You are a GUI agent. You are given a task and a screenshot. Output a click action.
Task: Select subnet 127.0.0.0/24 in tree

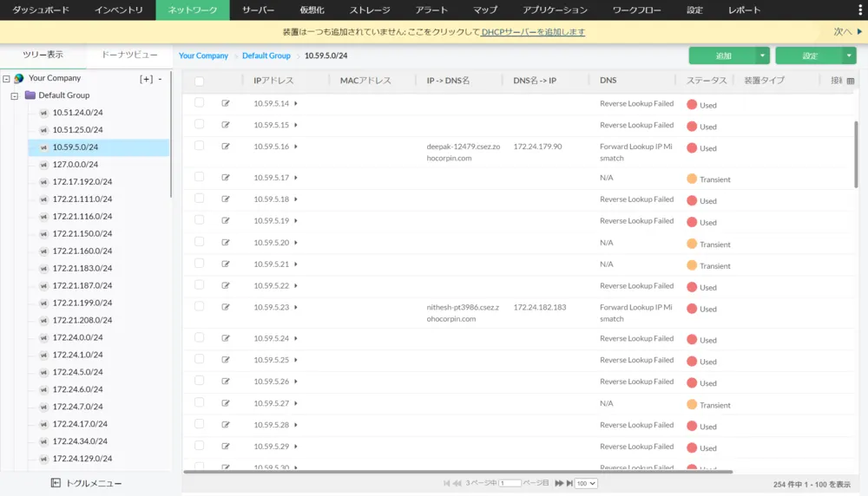tap(76, 164)
